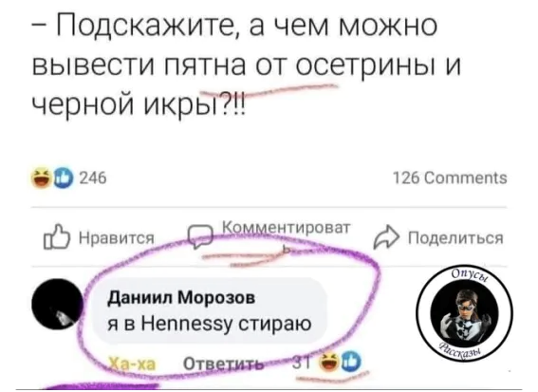Image resolution: width=538 pixels, height=392 pixels.
Task: Click the Поделиться share button
Action: (x=438, y=237)
